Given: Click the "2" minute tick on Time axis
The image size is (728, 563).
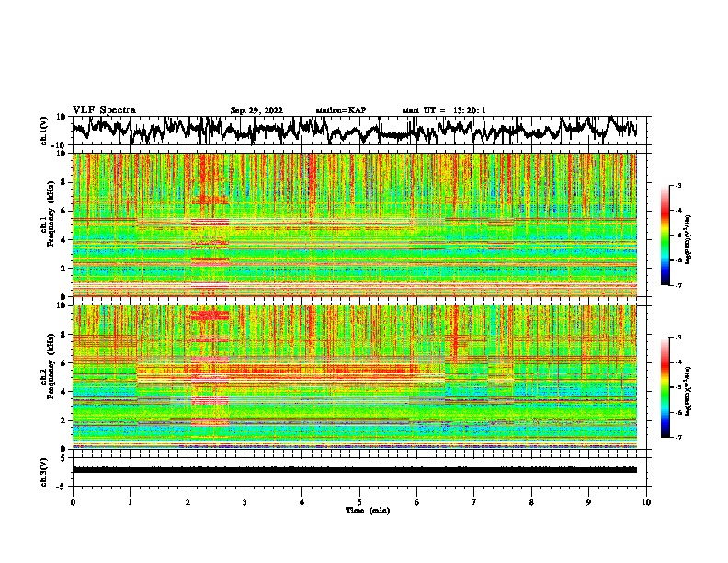Looking at the screenshot, I should (188, 502).
